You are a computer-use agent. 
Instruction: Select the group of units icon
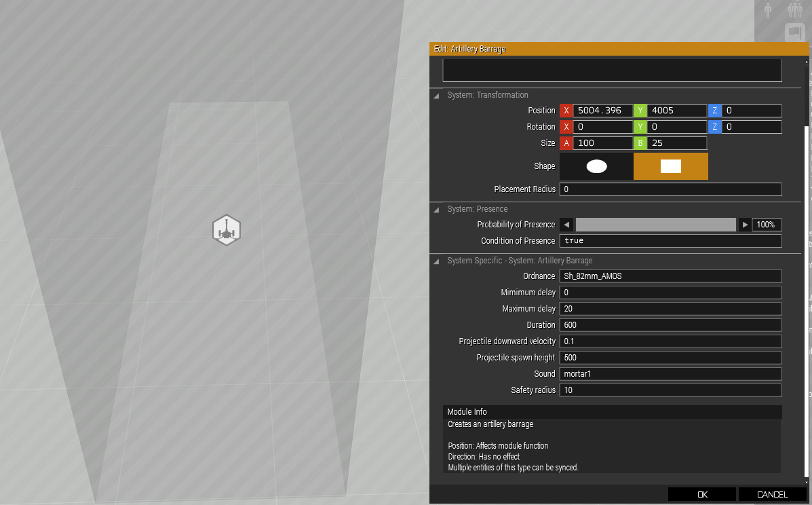[795, 10]
